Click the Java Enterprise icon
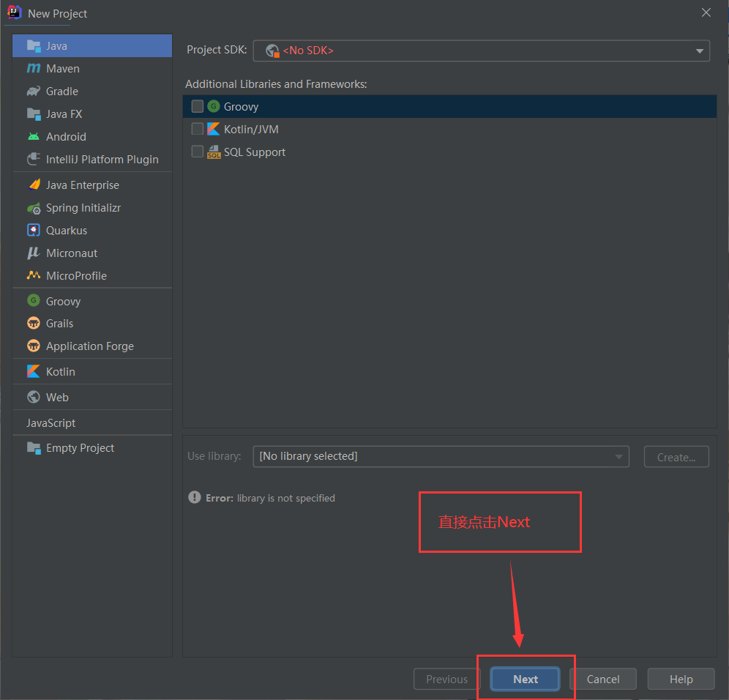This screenshot has width=729, height=700. coord(34,185)
